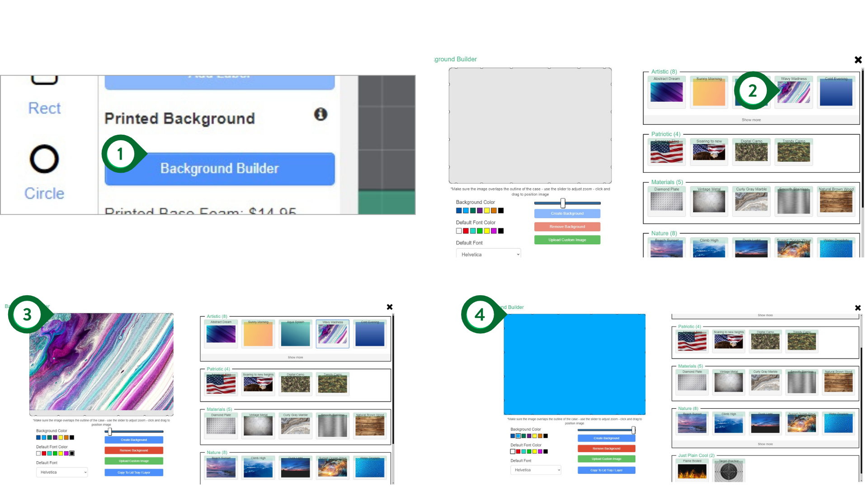Click Copy To Lid Tray button under blue preview
868x487 pixels.
click(606, 470)
